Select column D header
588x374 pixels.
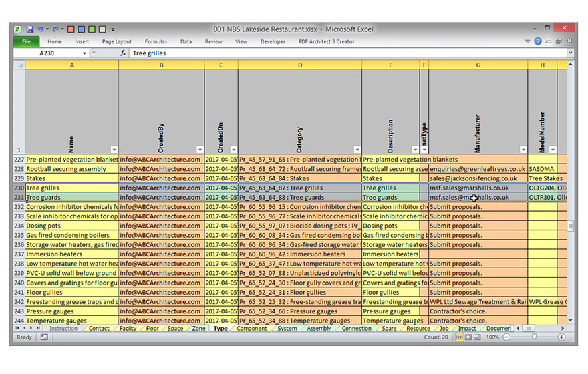point(300,65)
